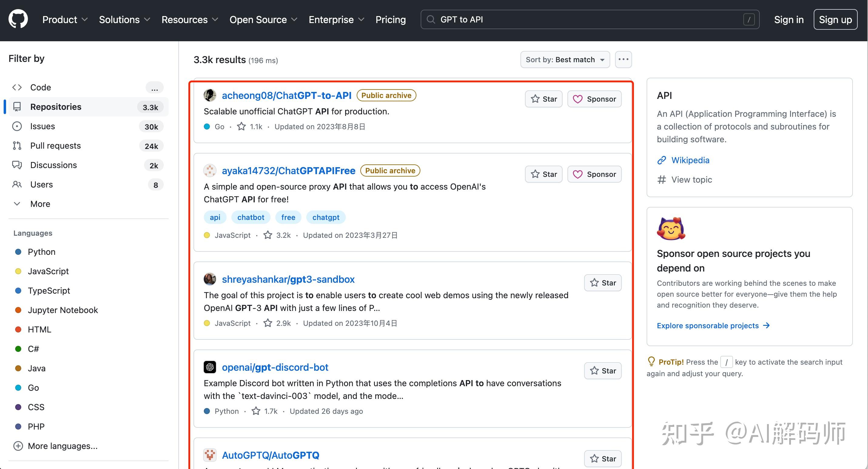The width and height of the screenshot is (868, 469).
Task: Click star count icon for gpt-discord-bot (1.7k)
Action: (x=256, y=411)
